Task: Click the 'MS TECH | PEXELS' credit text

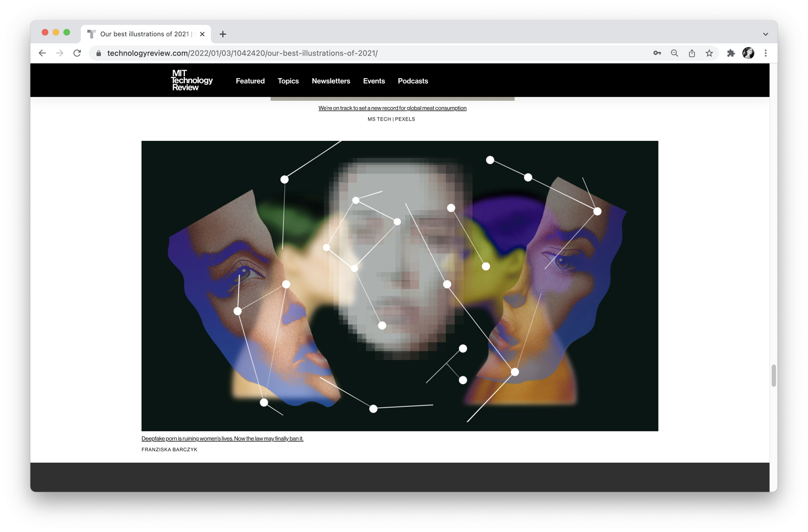Action: coord(391,119)
